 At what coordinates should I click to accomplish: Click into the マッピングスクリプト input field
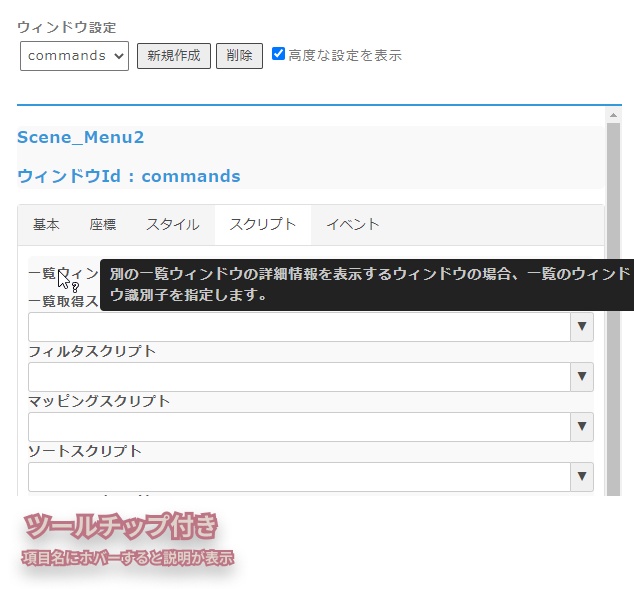pos(299,426)
